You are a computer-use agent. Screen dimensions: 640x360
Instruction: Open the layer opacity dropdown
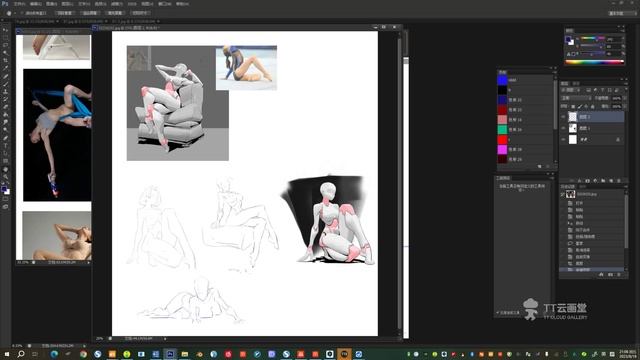coord(617,98)
